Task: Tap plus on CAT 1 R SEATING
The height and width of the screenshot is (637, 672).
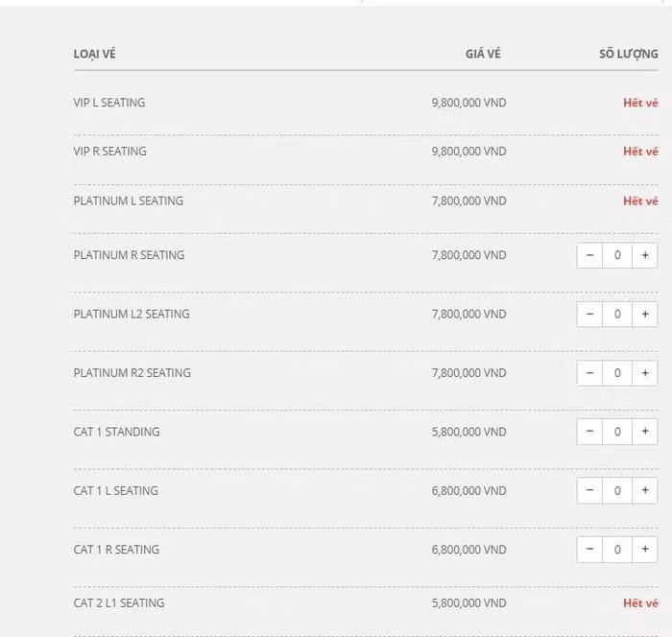Action: click(x=645, y=550)
